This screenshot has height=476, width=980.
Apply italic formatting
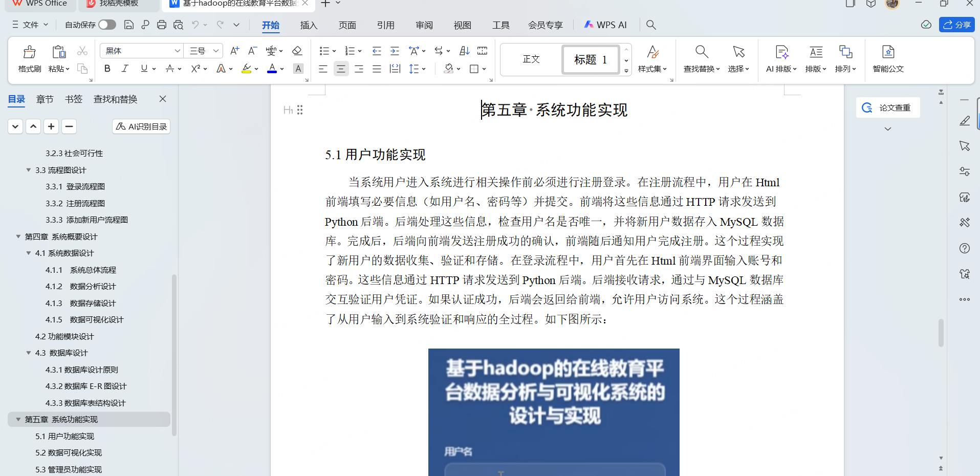124,68
